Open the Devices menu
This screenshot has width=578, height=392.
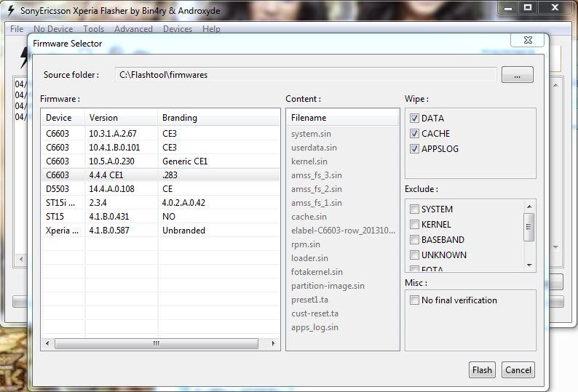click(178, 29)
